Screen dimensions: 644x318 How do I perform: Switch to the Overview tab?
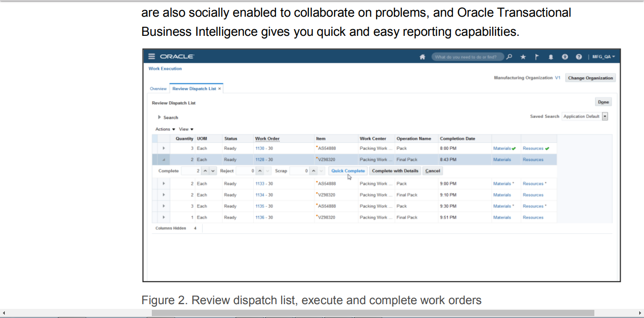click(158, 88)
